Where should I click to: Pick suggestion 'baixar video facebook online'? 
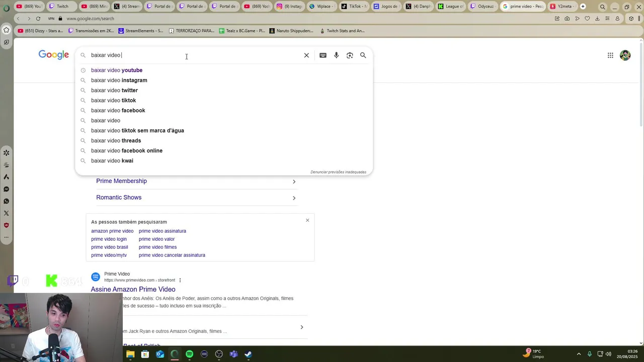224,151
